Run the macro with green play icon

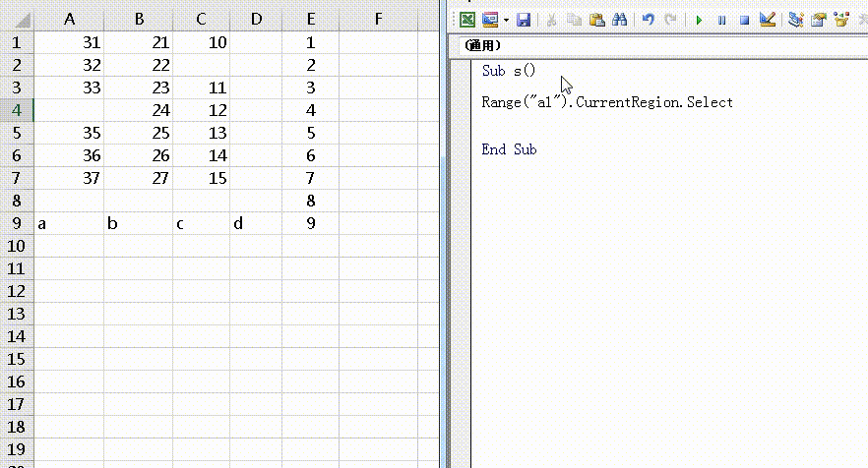pos(699,21)
